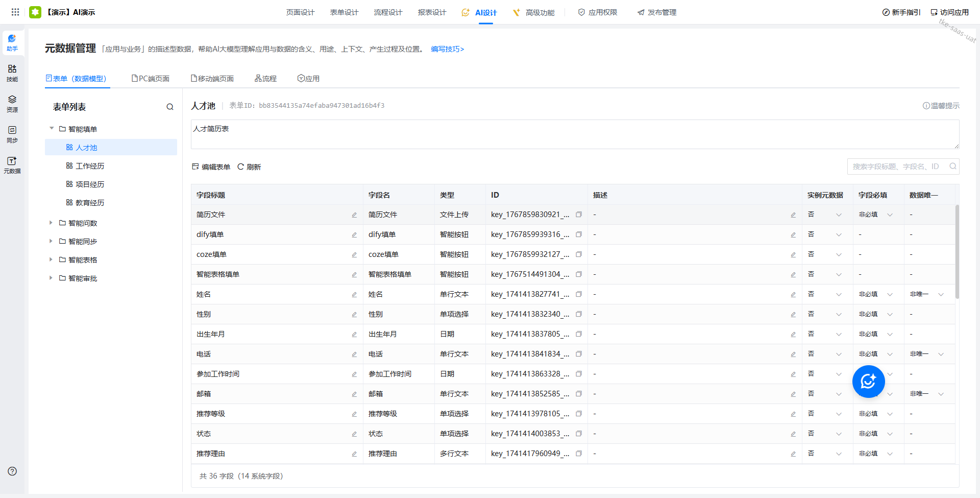
Task: Click 刷新 refresh button
Action: (x=249, y=167)
